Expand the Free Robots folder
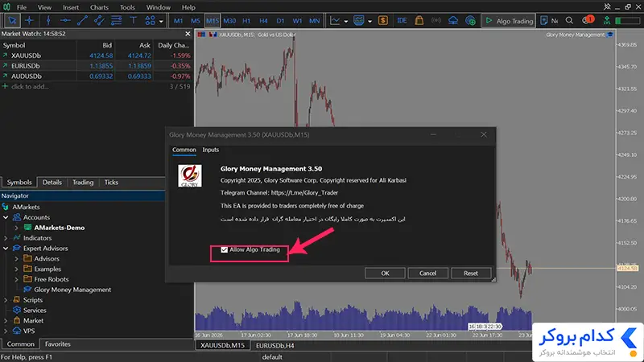This screenshot has width=644, height=362. pyautogui.click(x=16, y=279)
